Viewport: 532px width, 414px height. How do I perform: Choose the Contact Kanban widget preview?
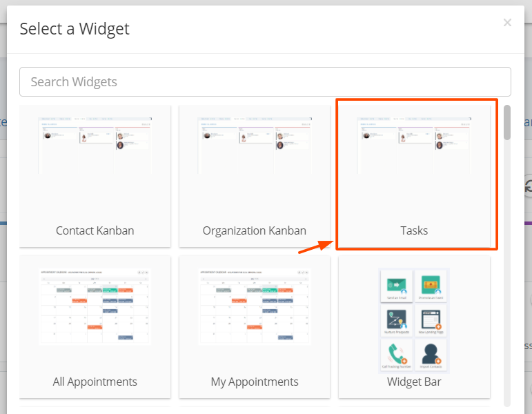(95, 146)
